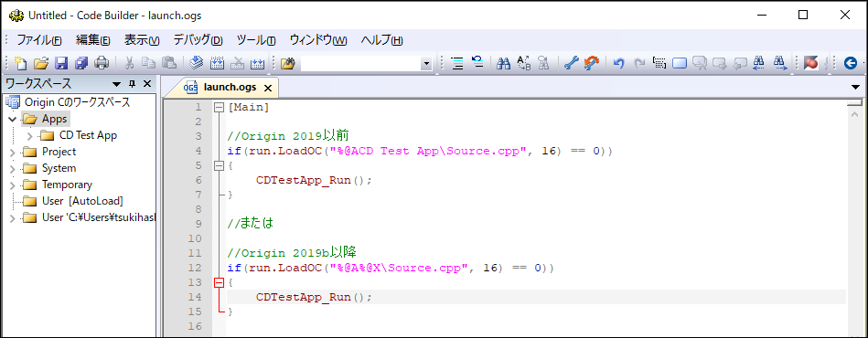This screenshot has width=868, height=338.
Task: Expand the CD Test App folder
Action: tap(30, 135)
